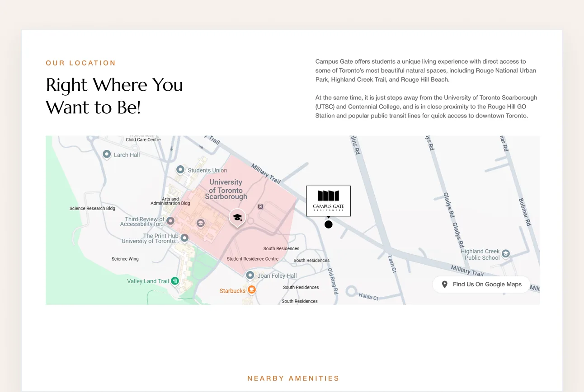Click the Students Union map pin

pyautogui.click(x=180, y=170)
